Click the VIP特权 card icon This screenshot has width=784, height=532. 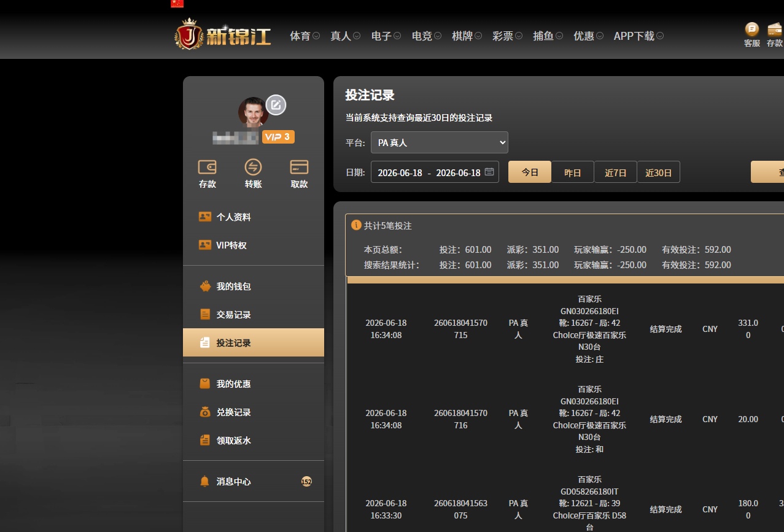(205, 245)
